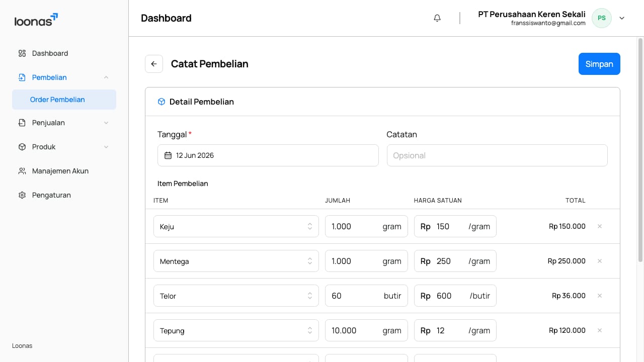The width and height of the screenshot is (644, 362).
Task: Click the Pengaturan gear icon
Action: click(22, 195)
